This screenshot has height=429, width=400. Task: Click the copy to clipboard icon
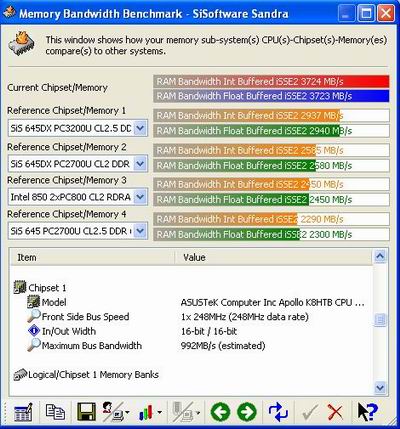[x=55, y=412]
